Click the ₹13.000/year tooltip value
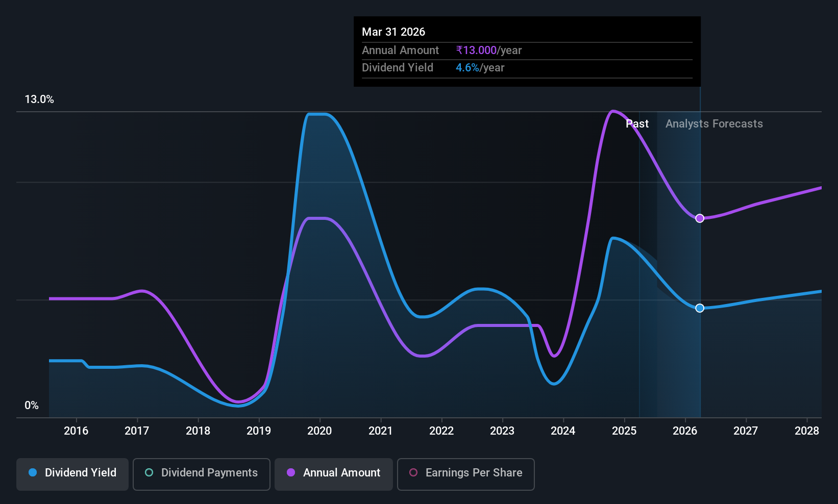The height and width of the screenshot is (504, 838). click(x=489, y=50)
